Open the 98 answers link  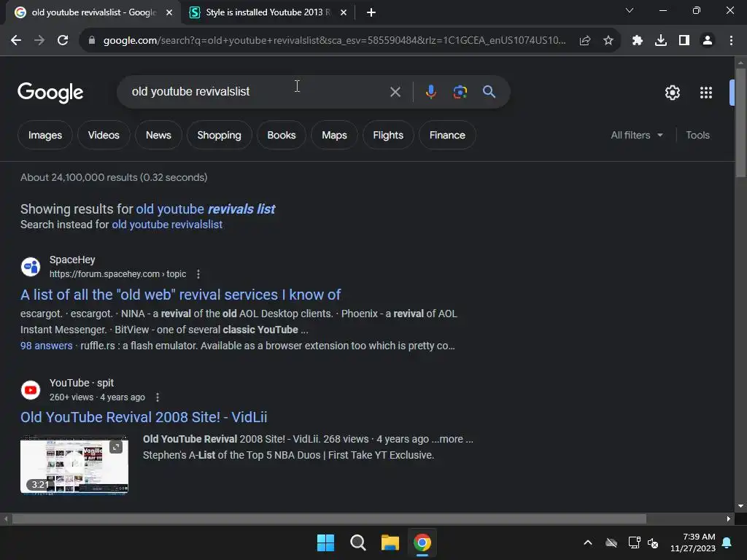[x=46, y=346]
